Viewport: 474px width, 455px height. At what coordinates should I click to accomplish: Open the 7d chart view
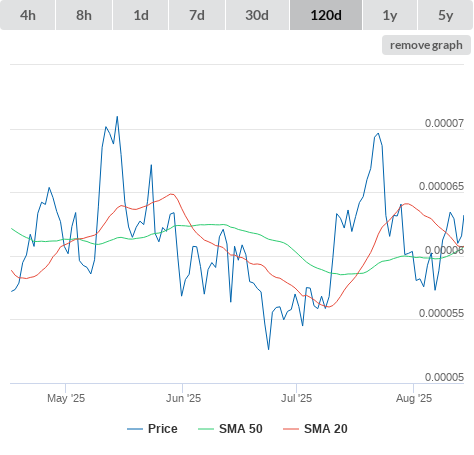(197, 15)
